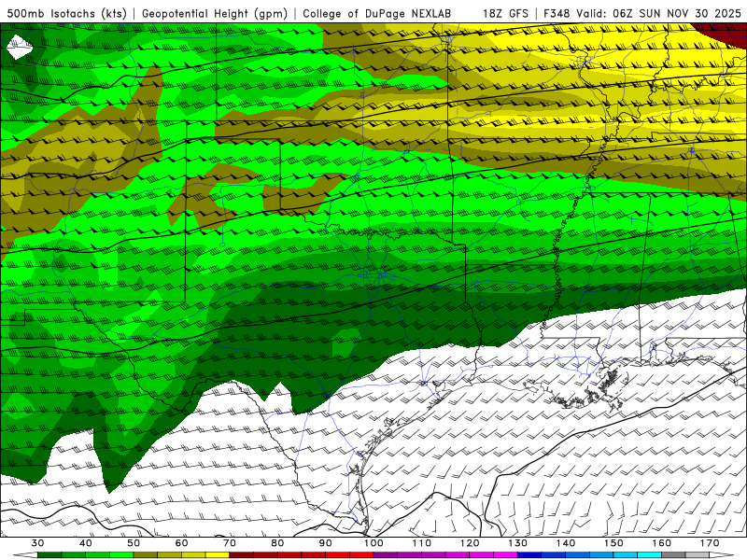Click the 'F348' forecast hour label
Viewport: 747px width, 560px height.
pyautogui.click(x=557, y=13)
